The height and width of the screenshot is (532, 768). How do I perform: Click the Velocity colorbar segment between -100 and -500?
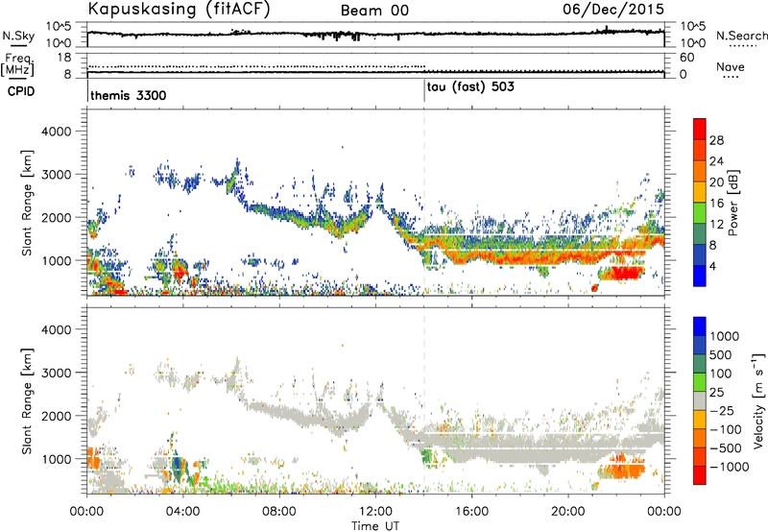click(x=700, y=439)
